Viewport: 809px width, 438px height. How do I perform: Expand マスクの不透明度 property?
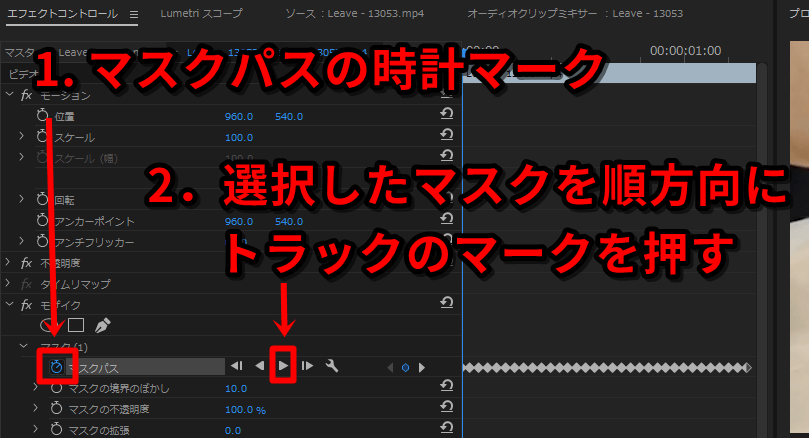point(36,408)
